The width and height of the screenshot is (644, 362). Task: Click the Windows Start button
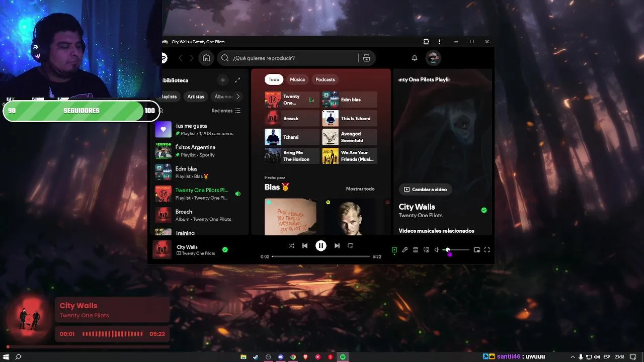click(6, 357)
